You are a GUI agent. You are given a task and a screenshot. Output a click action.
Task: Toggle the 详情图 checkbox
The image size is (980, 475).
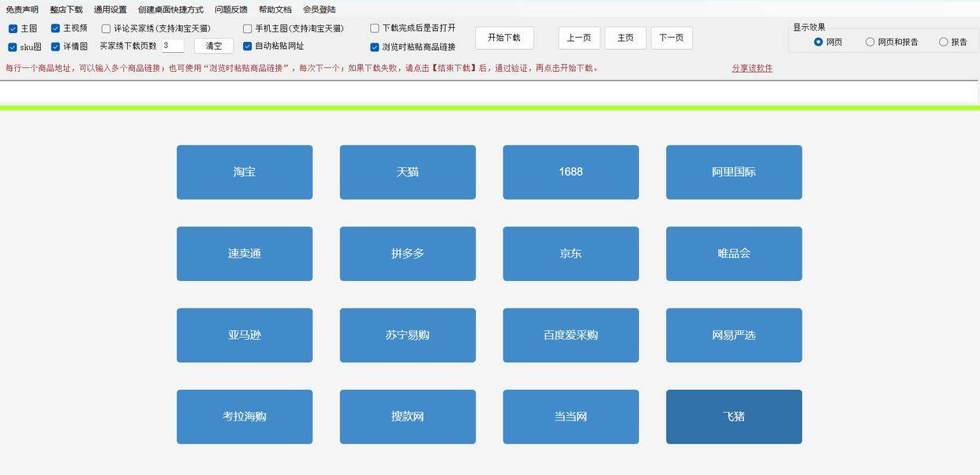[55, 47]
